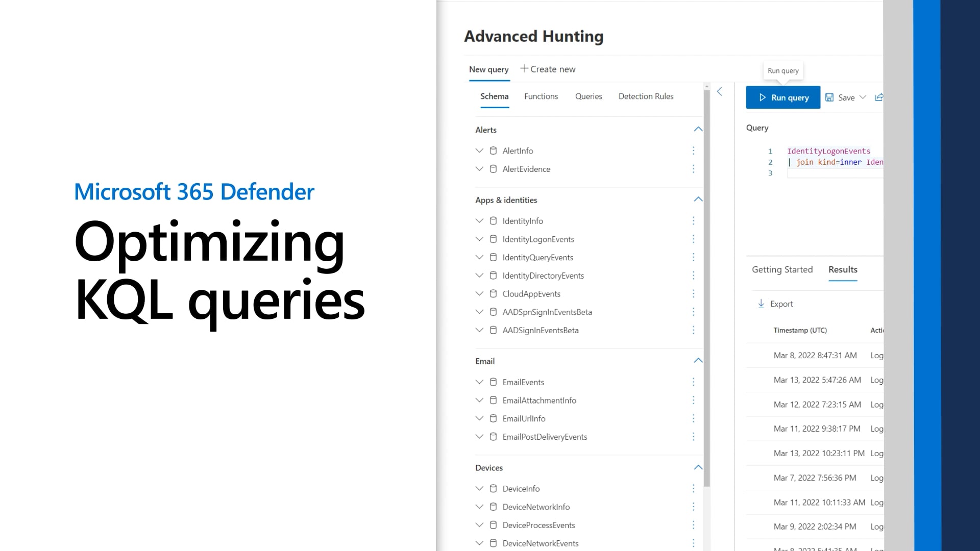The height and width of the screenshot is (551, 980).
Task: Open more options for EmailEvents table
Action: (x=693, y=382)
